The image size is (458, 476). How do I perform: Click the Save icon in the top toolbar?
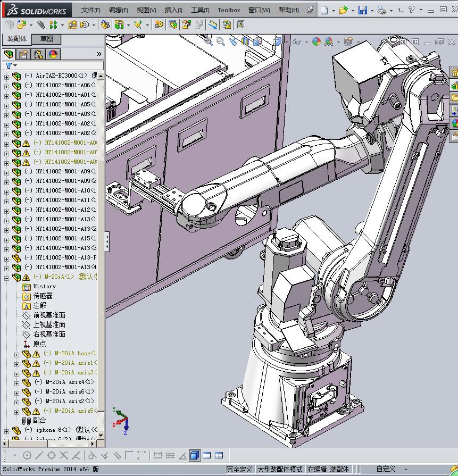click(362, 10)
